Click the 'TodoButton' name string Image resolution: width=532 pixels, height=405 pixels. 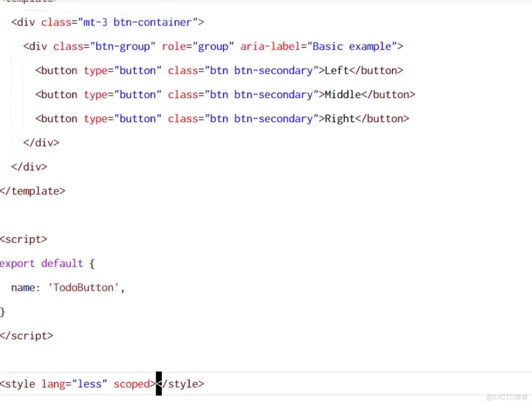click(x=84, y=288)
